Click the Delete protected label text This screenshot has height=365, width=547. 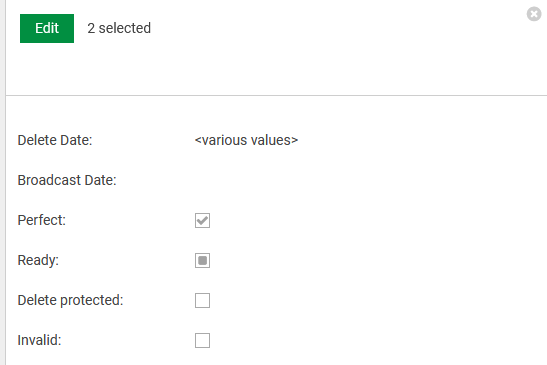pos(70,300)
